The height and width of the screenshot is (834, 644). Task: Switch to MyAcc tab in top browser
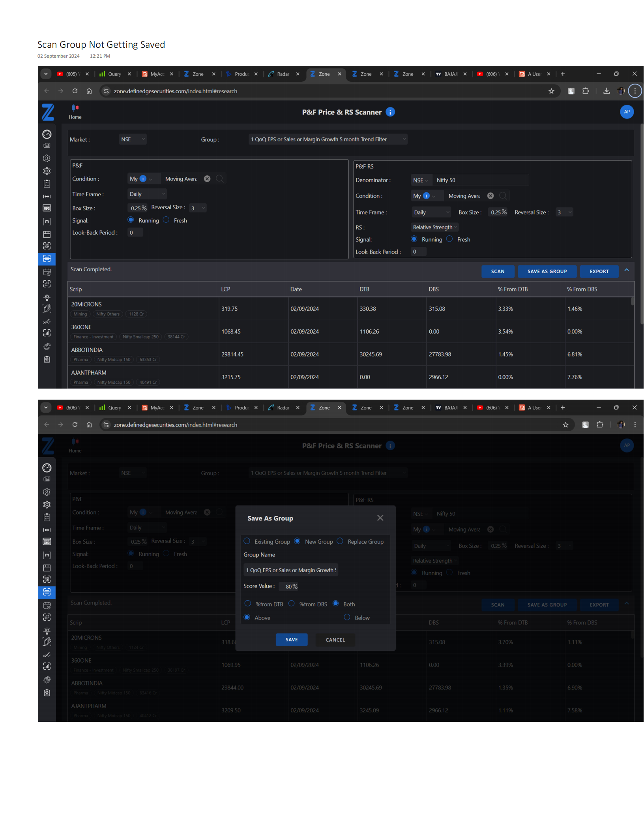pos(157,74)
